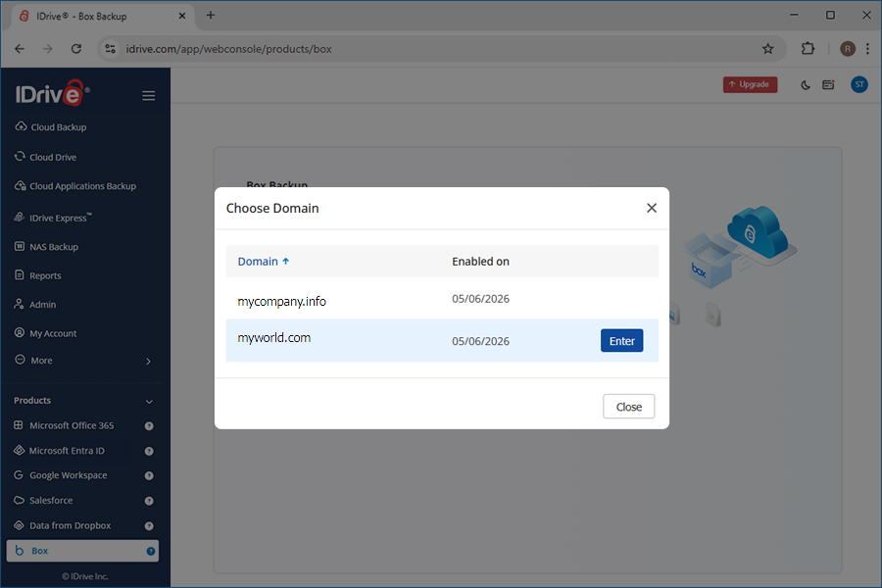View site information icon in address bar
Viewport: 882px width, 588px height.
pyautogui.click(x=111, y=49)
